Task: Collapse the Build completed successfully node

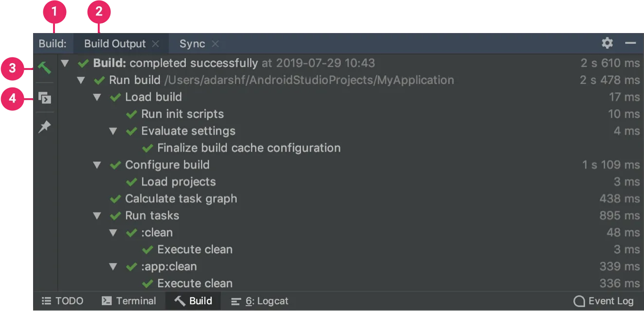Action: tap(65, 63)
